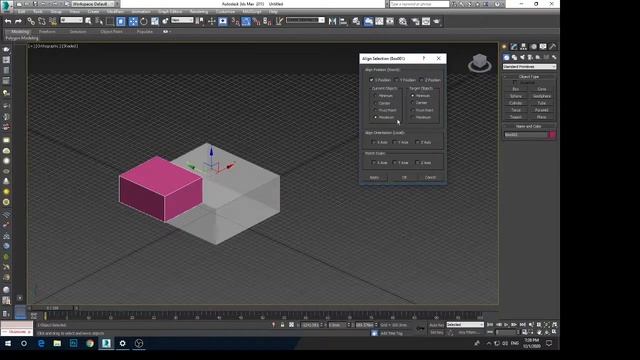Click the Mirror tool icon

click(x=332, y=21)
